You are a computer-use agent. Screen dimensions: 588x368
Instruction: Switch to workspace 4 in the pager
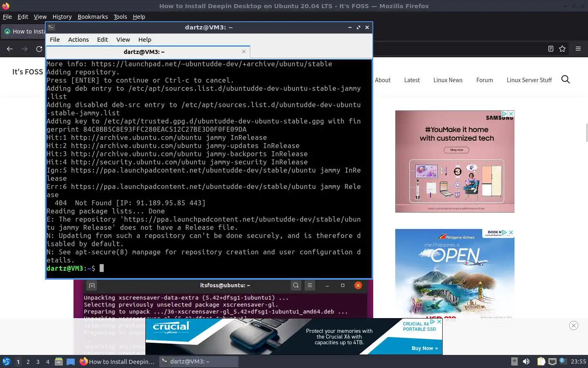pyautogui.click(x=47, y=361)
